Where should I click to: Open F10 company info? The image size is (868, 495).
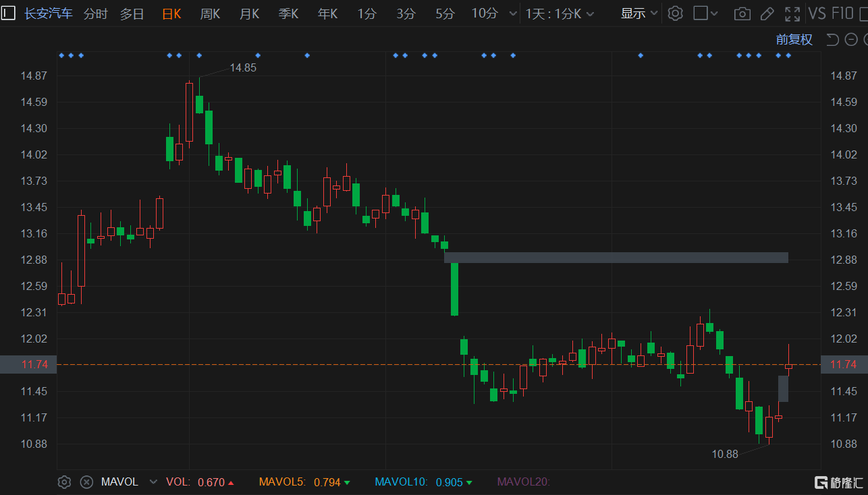point(842,13)
